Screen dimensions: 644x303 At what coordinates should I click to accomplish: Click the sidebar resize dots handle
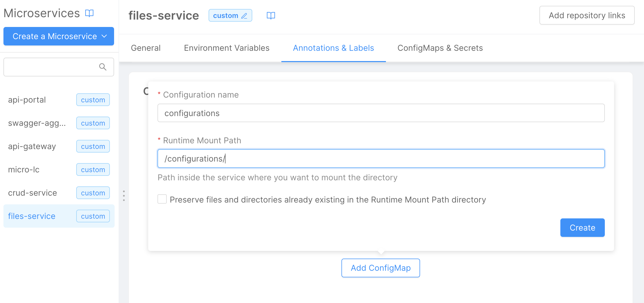pos(124,196)
